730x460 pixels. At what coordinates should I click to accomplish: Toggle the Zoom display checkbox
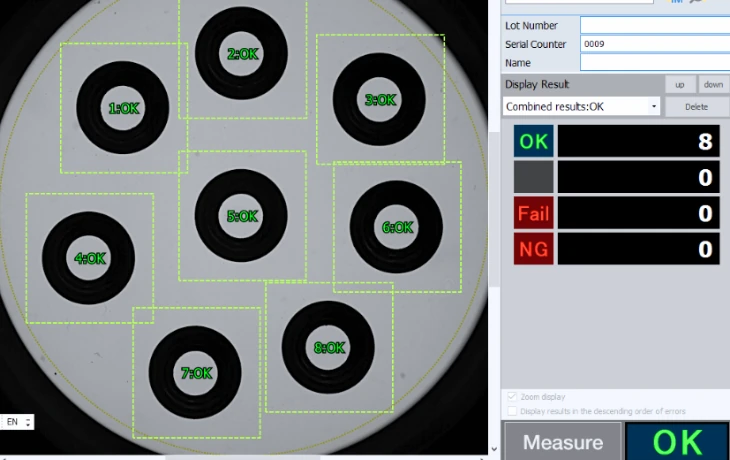point(513,397)
